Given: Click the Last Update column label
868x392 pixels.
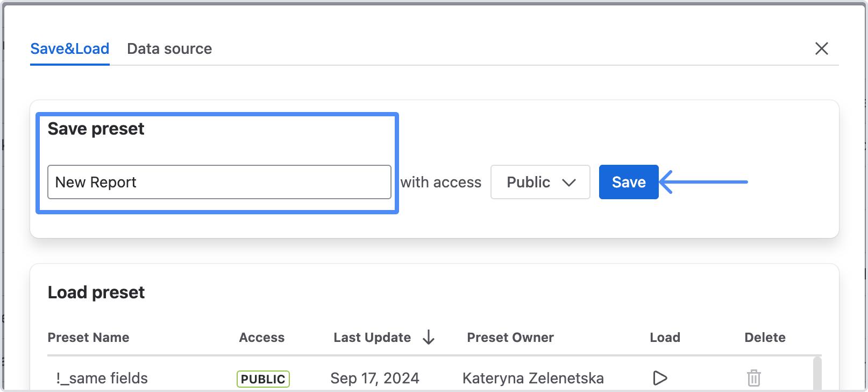Looking at the screenshot, I should (x=372, y=338).
